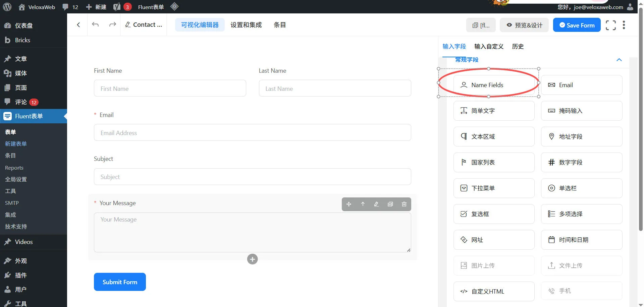Add the 地址字段 field to form
The image size is (644, 307).
tap(581, 136)
